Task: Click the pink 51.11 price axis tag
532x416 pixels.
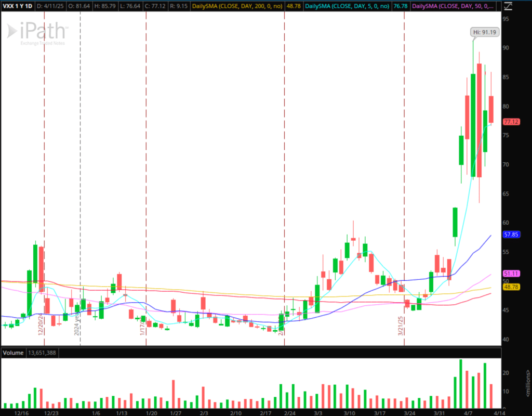Action: (x=511, y=274)
